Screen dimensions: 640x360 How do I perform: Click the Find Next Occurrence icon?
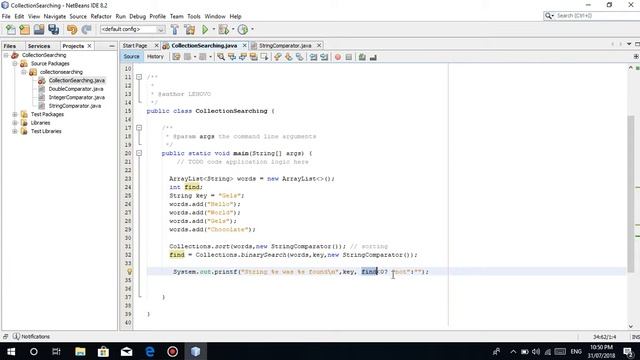(x=243, y=57)
